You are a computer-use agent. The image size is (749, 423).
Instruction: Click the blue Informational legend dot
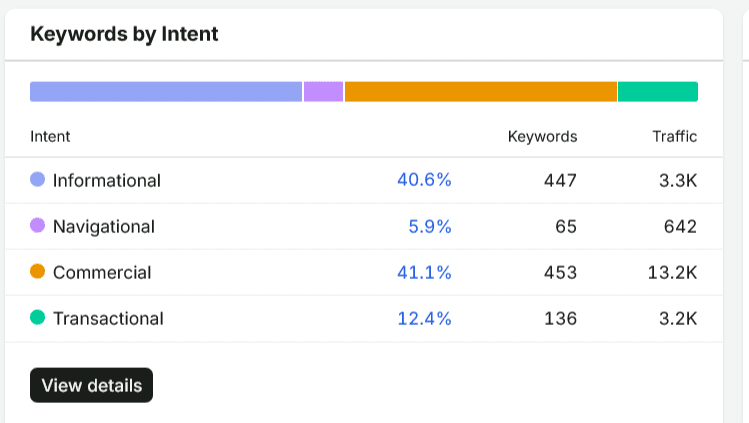point(37,180)
